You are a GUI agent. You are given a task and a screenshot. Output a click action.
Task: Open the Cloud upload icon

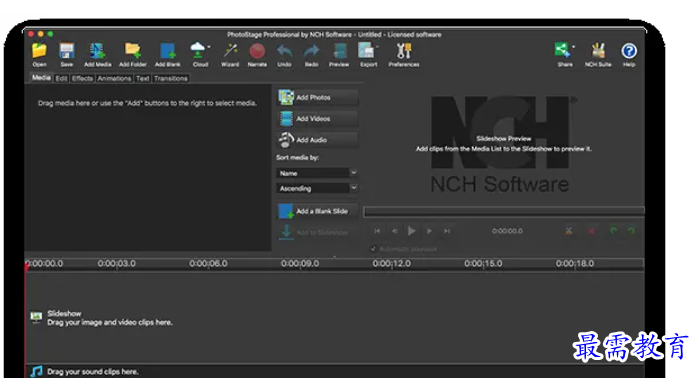pyautogui.click(x=198, y=54)
